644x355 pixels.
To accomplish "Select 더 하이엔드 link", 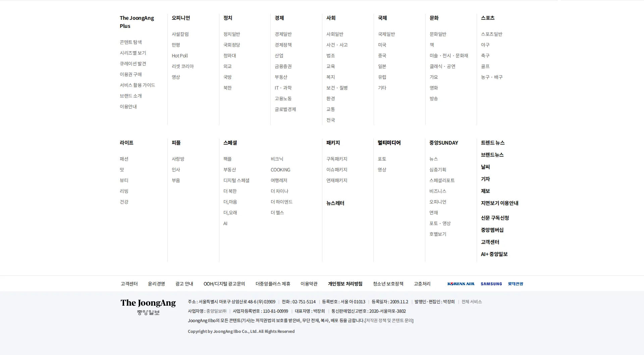I will click(282, 202).
